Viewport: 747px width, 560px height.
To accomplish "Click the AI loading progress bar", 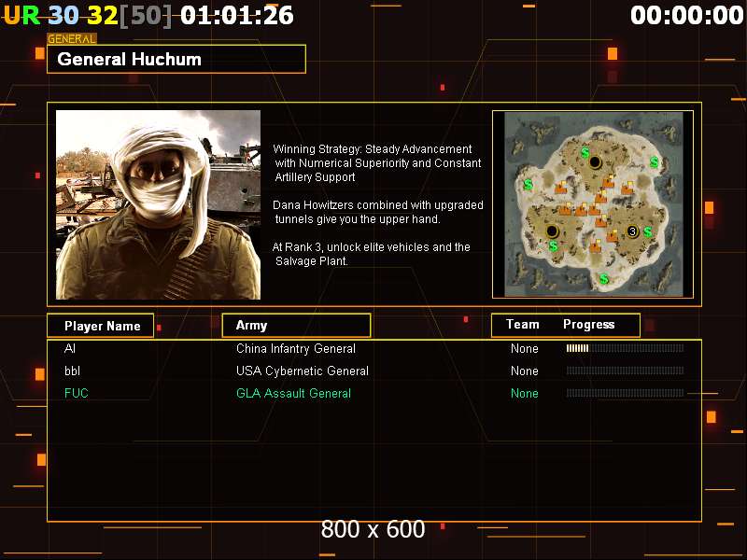I will pyautogui.click(x=625, y=348).
